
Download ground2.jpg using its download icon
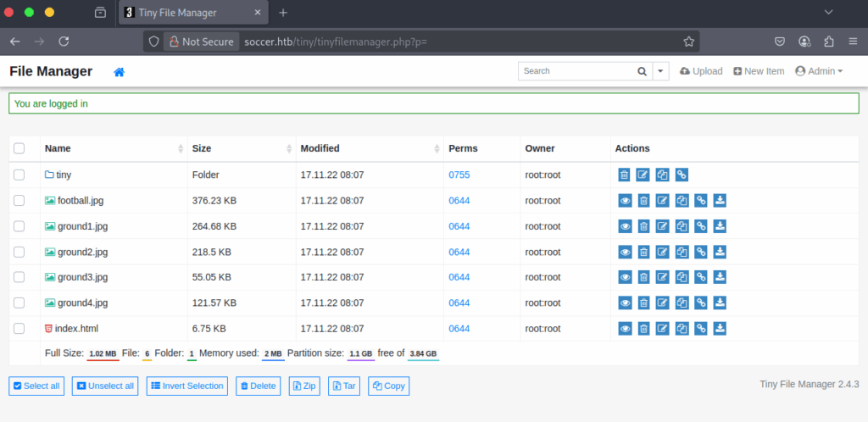click(720, 253)
